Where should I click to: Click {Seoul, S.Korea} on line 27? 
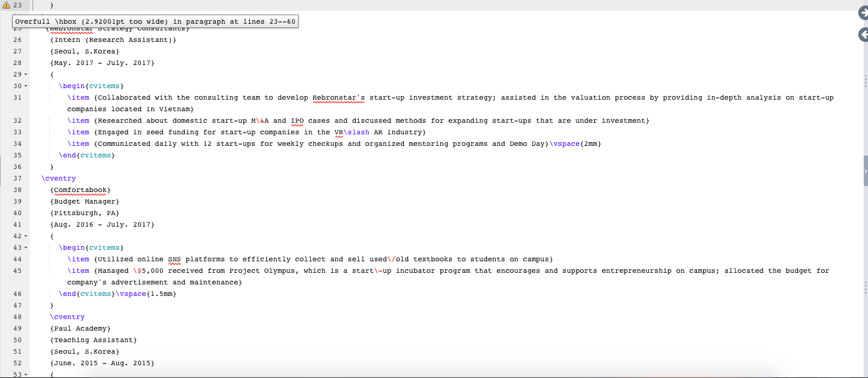(85, 52)
